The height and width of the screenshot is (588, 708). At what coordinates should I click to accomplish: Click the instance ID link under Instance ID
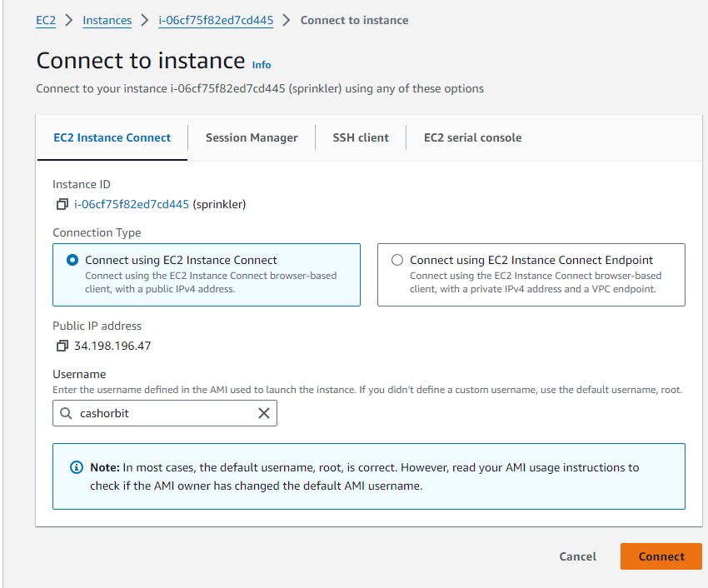point(132,204)
